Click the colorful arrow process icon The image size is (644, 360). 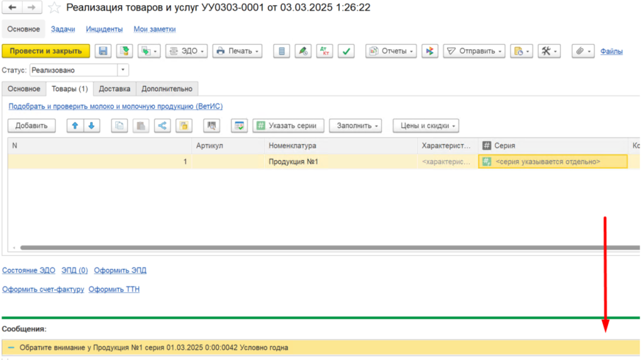click(430, 51)
